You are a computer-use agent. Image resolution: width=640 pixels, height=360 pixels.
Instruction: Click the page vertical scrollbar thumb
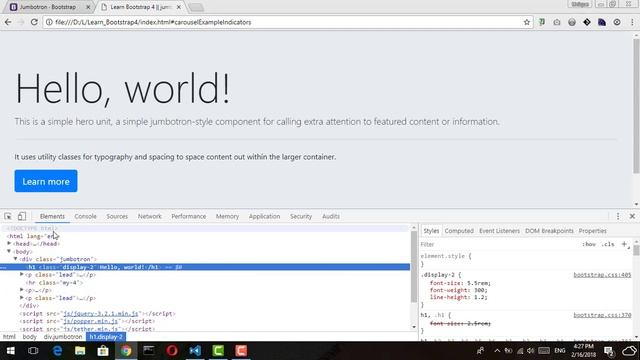(x=636, y=106)
